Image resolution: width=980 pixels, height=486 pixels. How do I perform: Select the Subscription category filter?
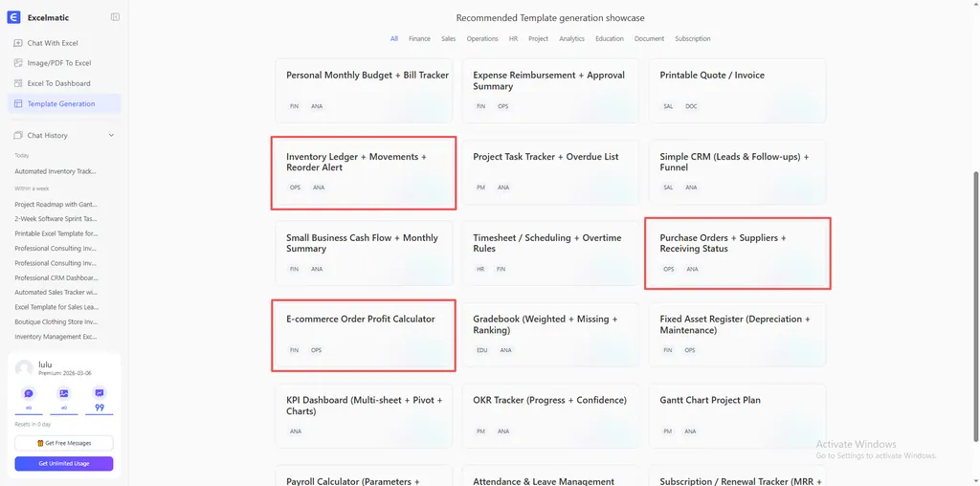(692, 39)
